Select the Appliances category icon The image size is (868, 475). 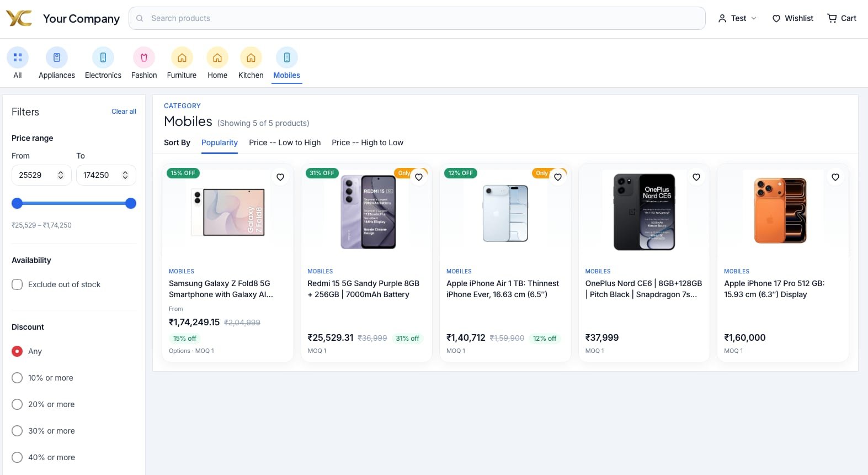click(x=57, y=57)
